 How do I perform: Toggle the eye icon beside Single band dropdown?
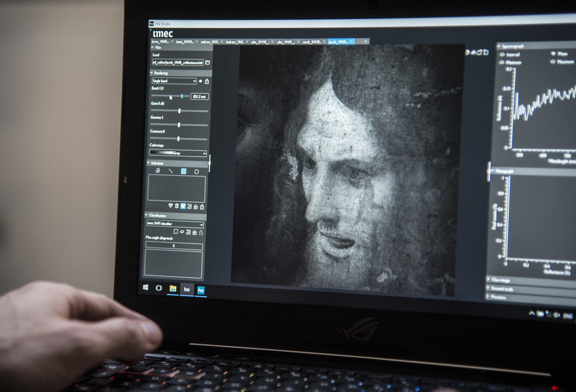coord(200,81)
